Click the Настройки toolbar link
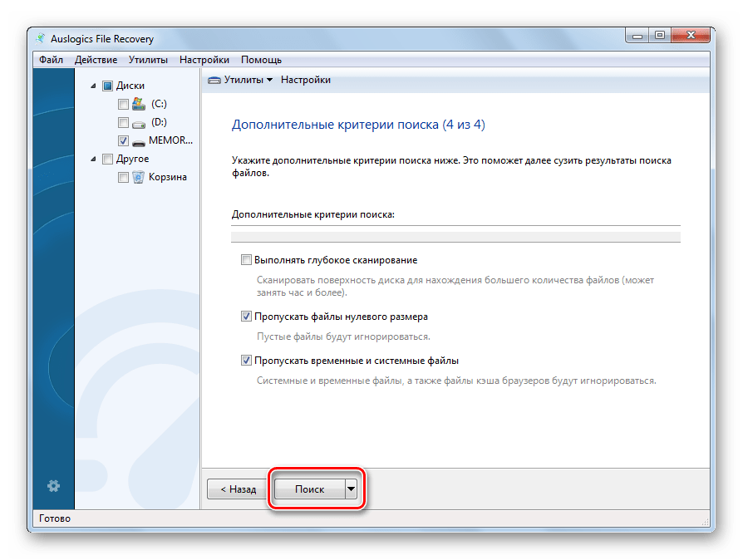The image size is (743, 560). (306, 80)
